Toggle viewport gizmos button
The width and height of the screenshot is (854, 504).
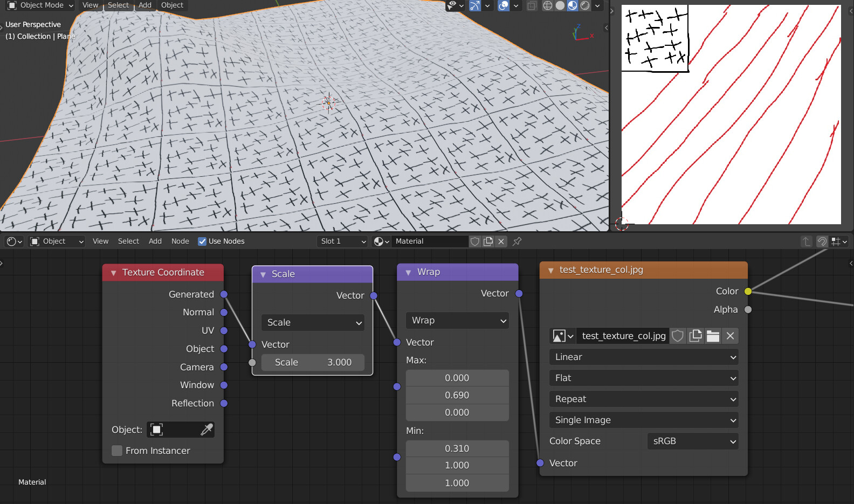click(x=475, y=5)
